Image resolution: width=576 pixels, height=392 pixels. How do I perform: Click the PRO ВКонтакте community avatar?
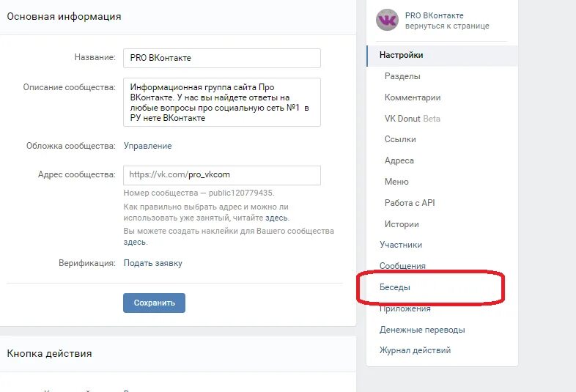coord(387,20)
